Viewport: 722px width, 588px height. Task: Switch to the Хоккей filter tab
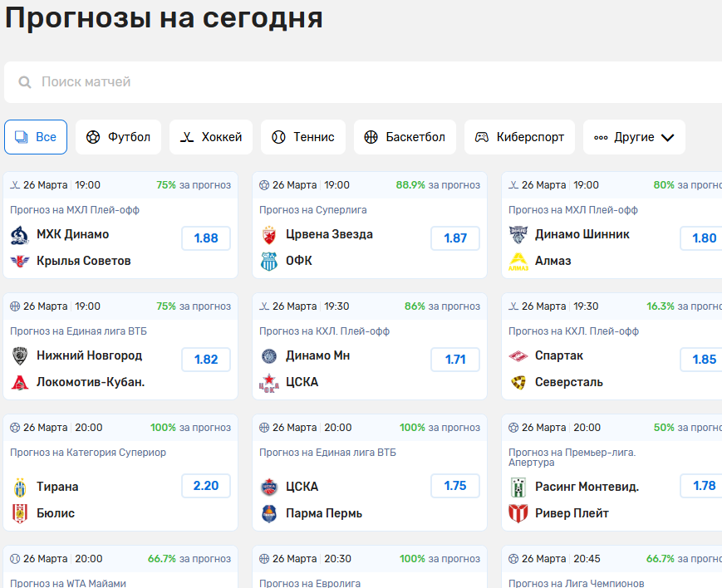211,136
